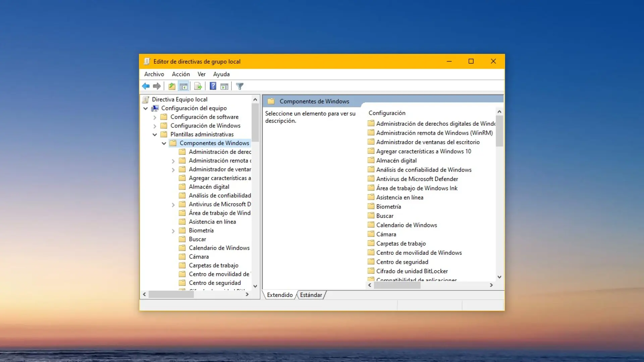The image size is (644, 362).
Task: Click the Filter funnel toolbar icon
Action: (x=239, y=86)
